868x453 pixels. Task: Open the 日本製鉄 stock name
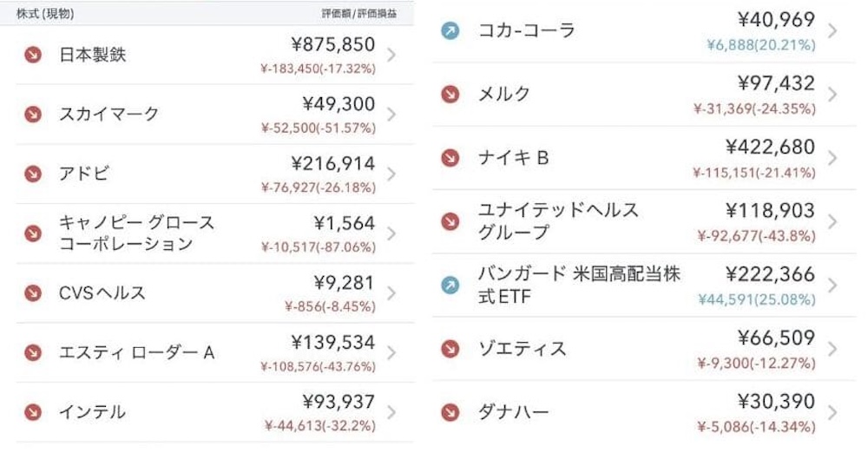click(93, 55)
